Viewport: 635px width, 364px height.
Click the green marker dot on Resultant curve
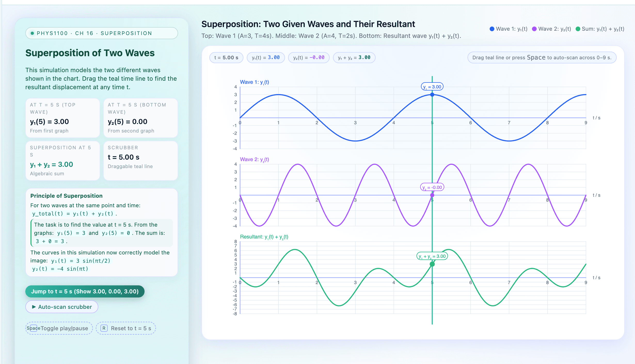tap(432, 264)
